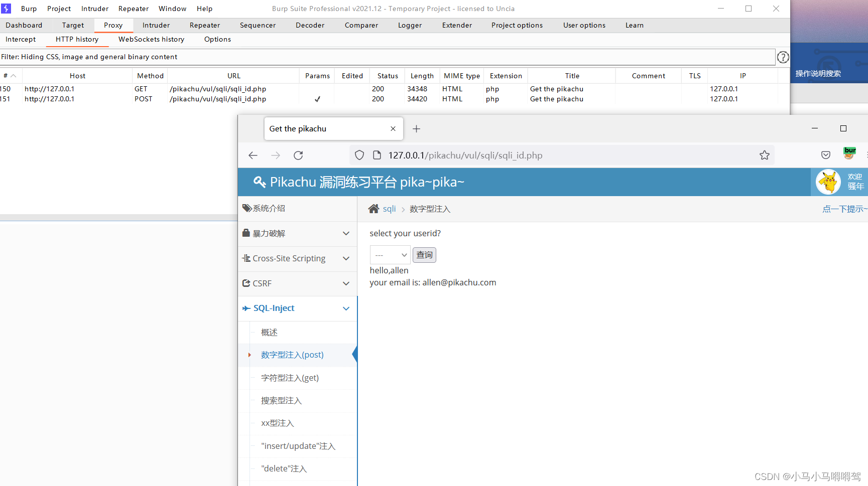This screenshot has height=486, width=868.
Task: Click the browser back arrow
Action: [x=253, y=155]
